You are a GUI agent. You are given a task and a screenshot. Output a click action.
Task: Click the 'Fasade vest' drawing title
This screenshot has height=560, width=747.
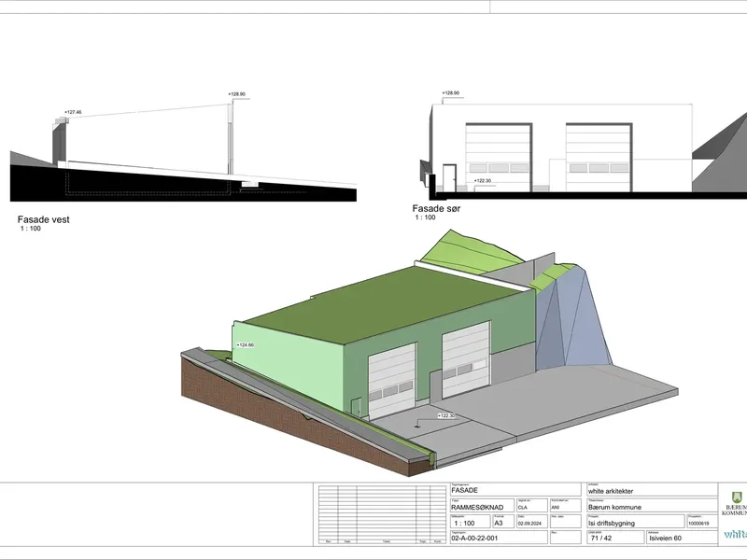point(43,219)
